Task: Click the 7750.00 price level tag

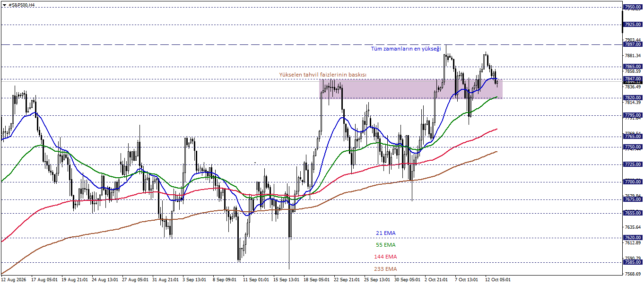Action: tap(632, 147)
